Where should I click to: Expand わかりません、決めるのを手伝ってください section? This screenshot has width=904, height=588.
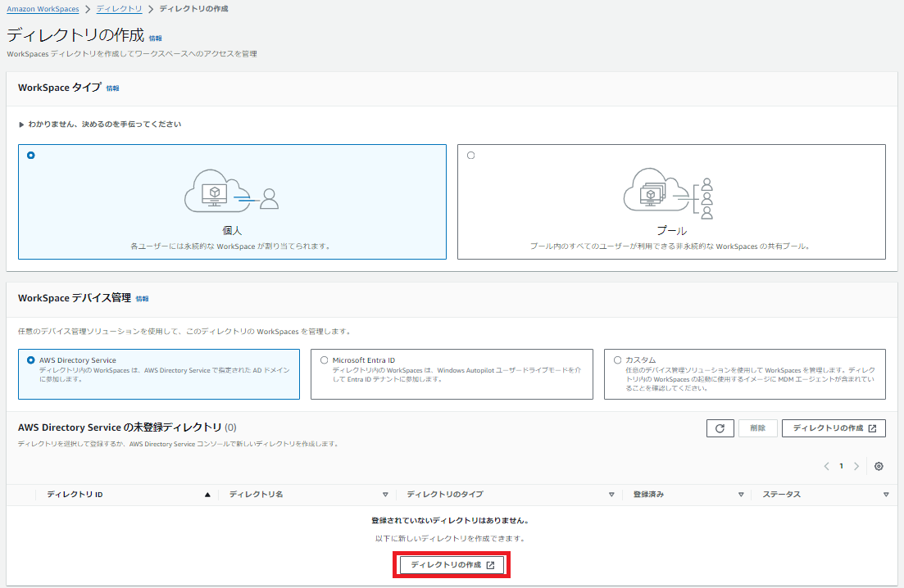click(x=100, y=124)
